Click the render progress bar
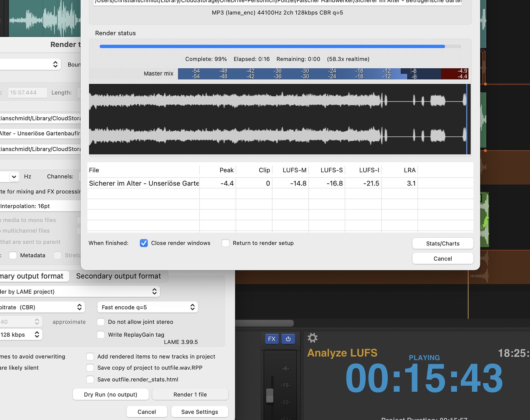 pos(280,46)
